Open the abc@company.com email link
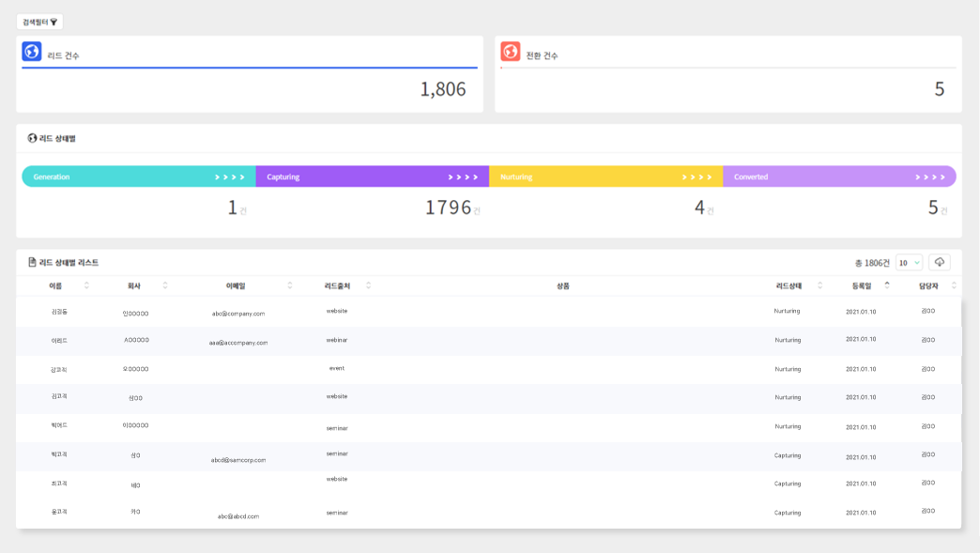Image resolution: width=980 pixels, height=553 pixels. 238,314
